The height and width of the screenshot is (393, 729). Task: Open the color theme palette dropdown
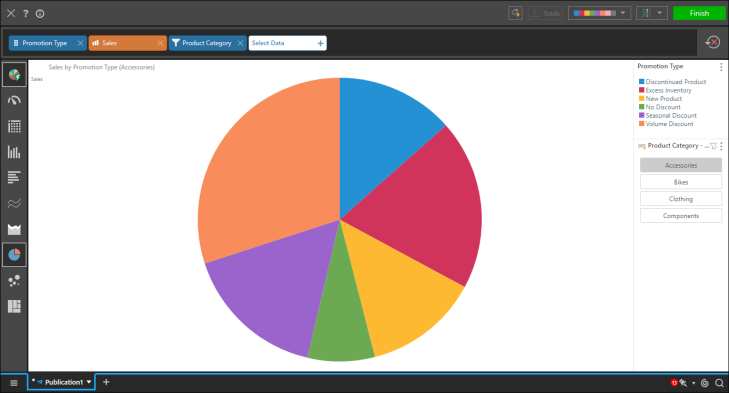pos(599,13)
